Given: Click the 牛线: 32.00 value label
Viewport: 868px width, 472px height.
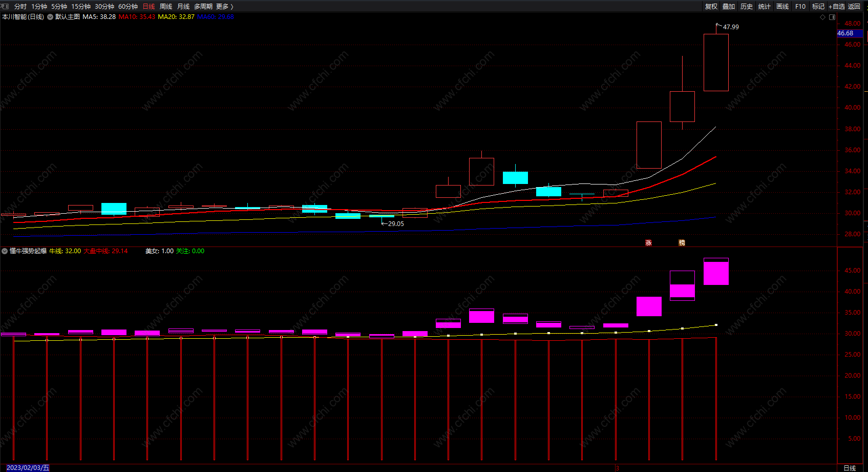Looking at the screenshot, I should 65,251.
